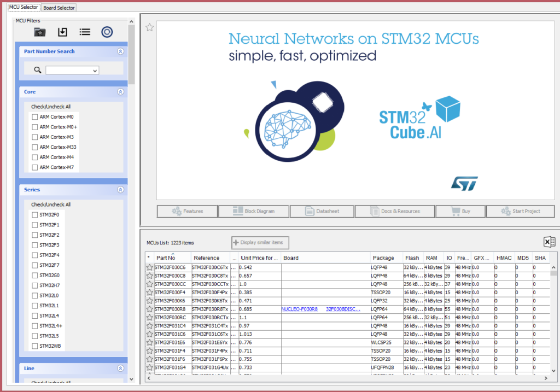Viewport: 560px width, 392px height.
Task: Check the STM32F0 series checkbox
Action: click(x=34, y=214)
